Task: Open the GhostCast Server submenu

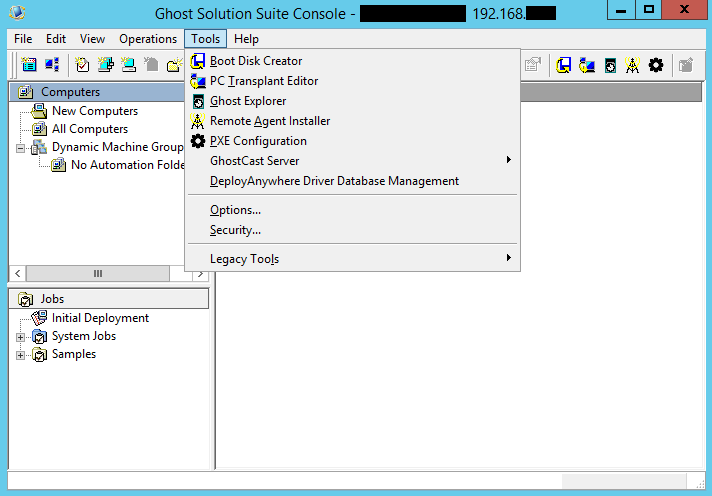Action: (x=353, y=161)
